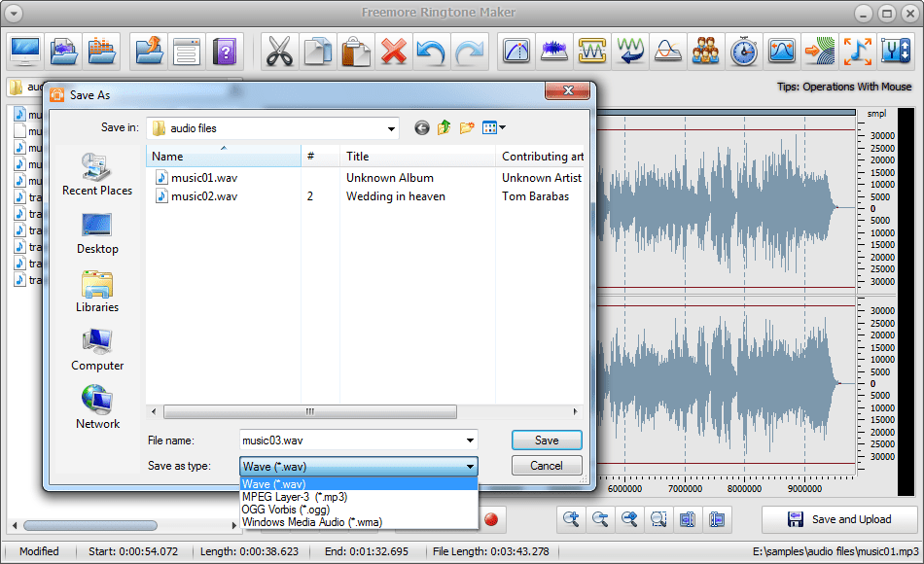Open the File name dropdown
This screenshot has height=564, width=924.
[470, 440]
